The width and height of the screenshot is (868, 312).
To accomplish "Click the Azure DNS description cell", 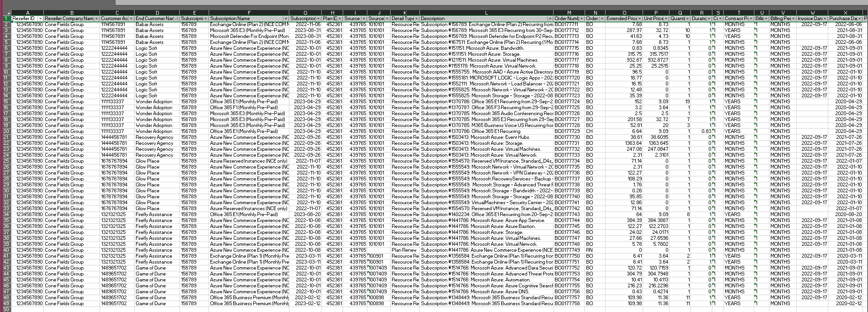I will 486,291.
